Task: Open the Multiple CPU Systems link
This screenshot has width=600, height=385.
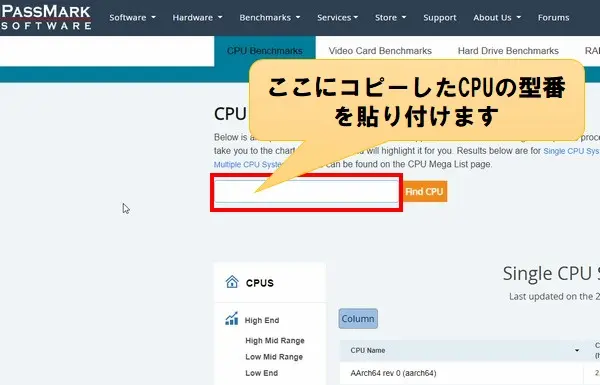Action: coord(248,165)
